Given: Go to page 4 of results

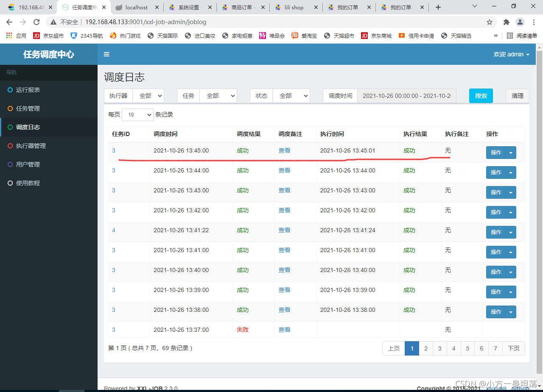Looking at the screenshot, I should [453, 348].
